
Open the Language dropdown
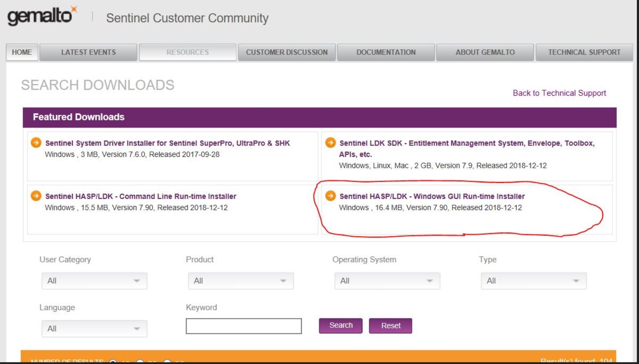pyautogui.click(x=95, y=329)
